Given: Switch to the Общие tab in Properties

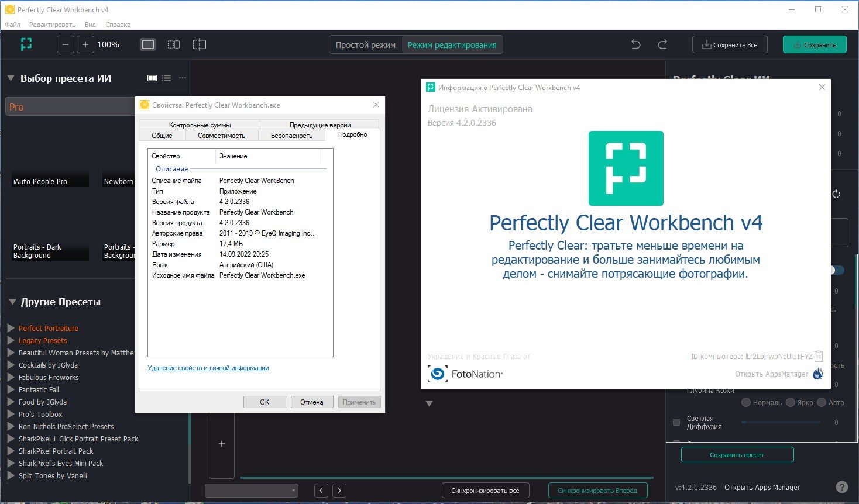Looking at the screenshot, I should pyautogui.click(x=162, y=136).
